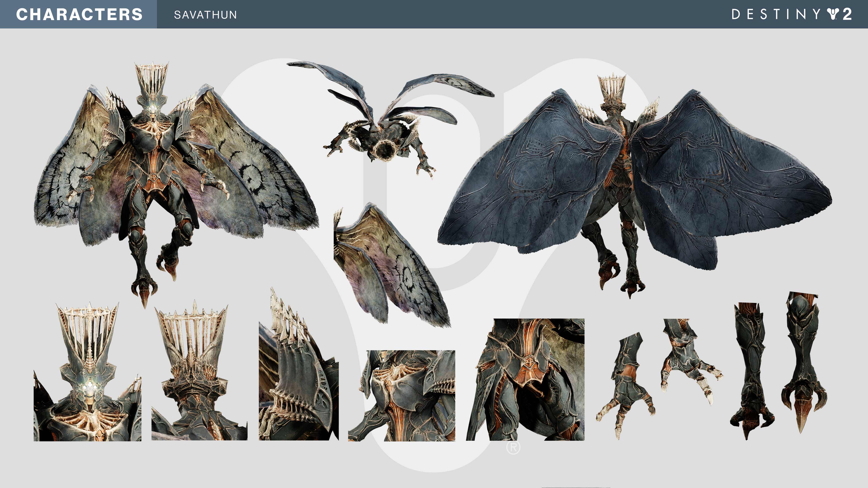This screenshot has width=868, height=488.
Task: Select the SAVATHUN title label
Action: coord(205,15)
